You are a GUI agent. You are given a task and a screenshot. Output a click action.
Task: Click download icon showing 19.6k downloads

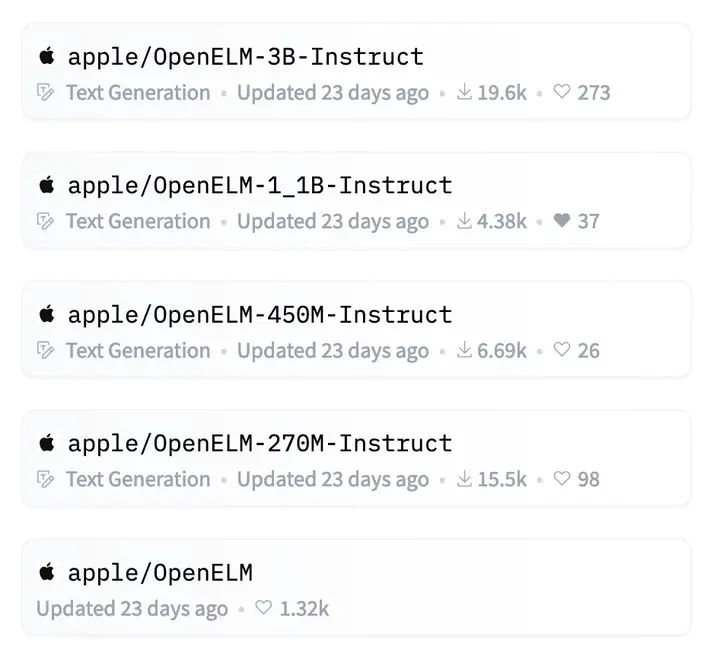pos(464,92)
